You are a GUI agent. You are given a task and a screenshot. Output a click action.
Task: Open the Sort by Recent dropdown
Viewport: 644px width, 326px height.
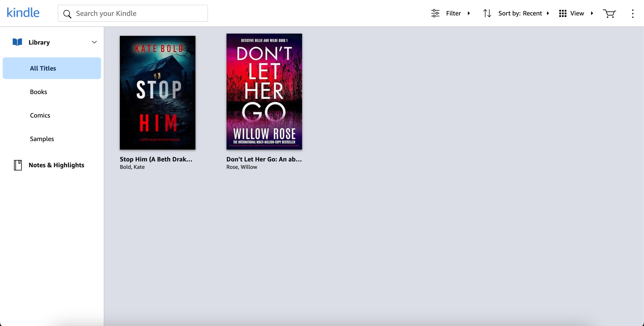523,13
